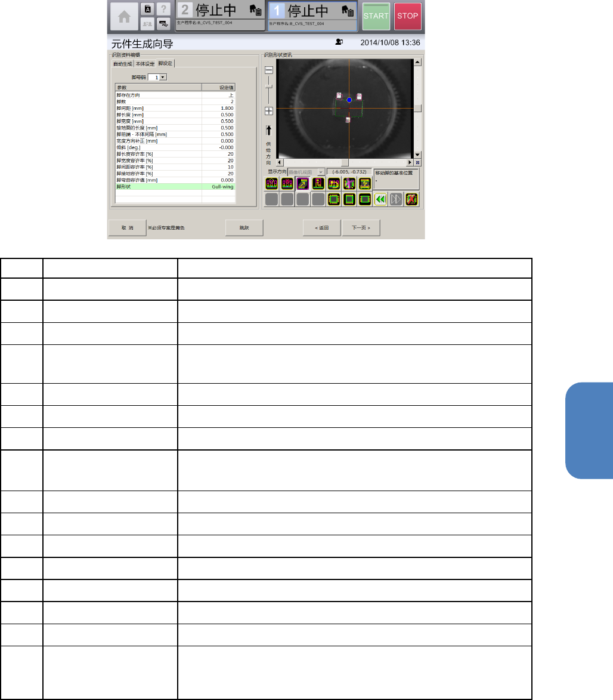Click the image vertical scrollbar thumb
The image size is (613, 700).
click(x=417, y=109)
